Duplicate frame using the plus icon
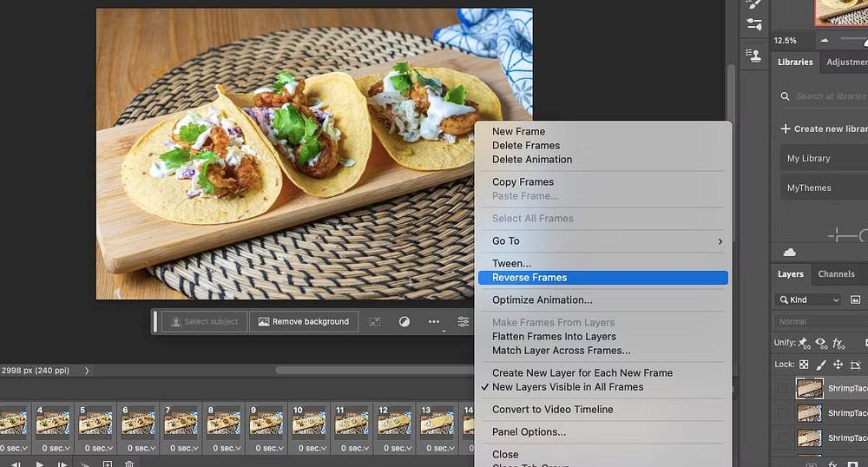The height and width of the screenshot is (467, 868). point(108,464)
